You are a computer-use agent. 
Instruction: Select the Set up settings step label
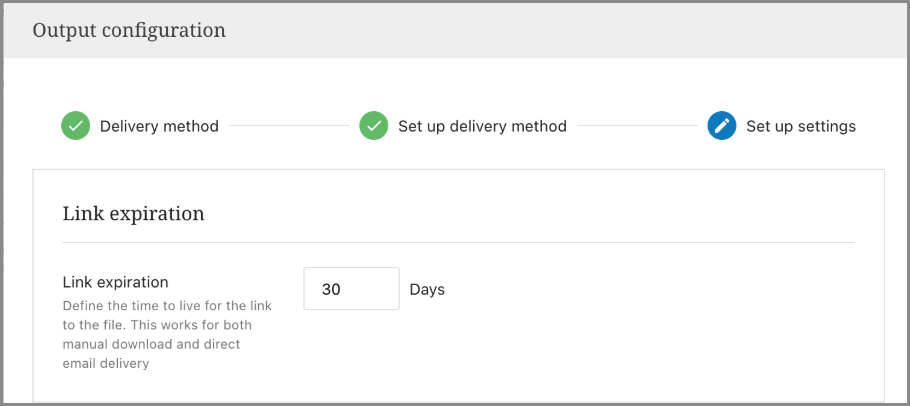[801, 126]
